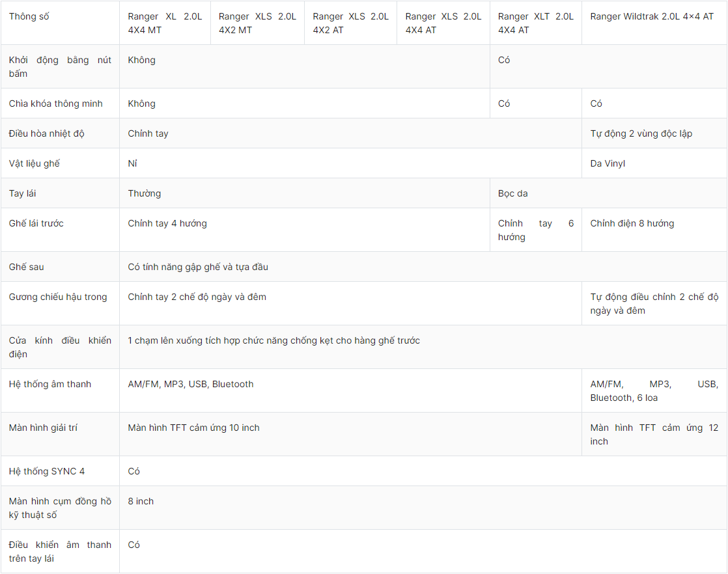
Task: Click "Chỉnh tay 6 hướng" cell
Action: (536, 230)
